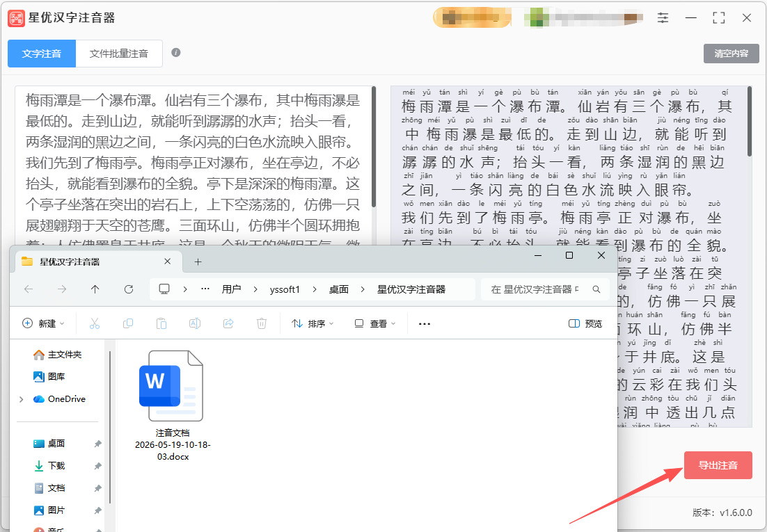Click the Rename icon
Viewport: 767px width, 532px height.
195,323
